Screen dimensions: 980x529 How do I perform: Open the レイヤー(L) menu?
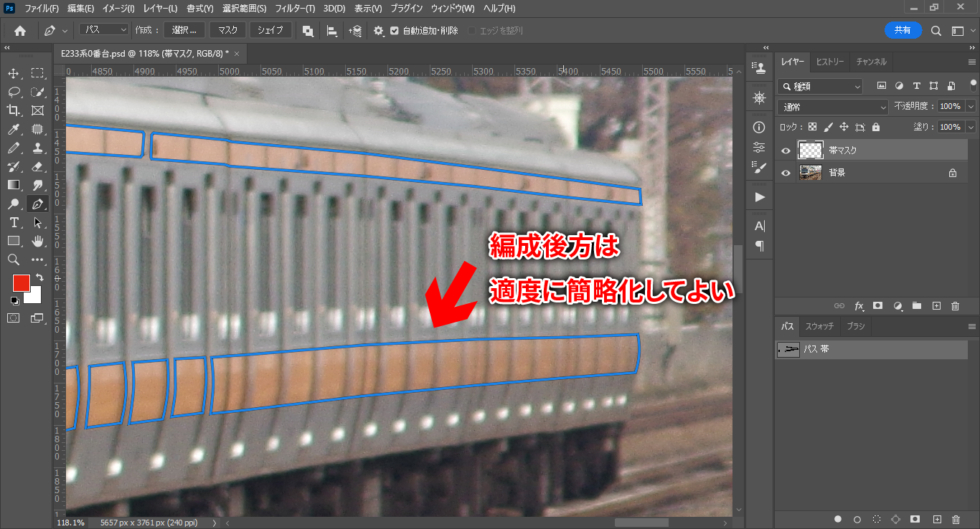[x=160, y=9]
